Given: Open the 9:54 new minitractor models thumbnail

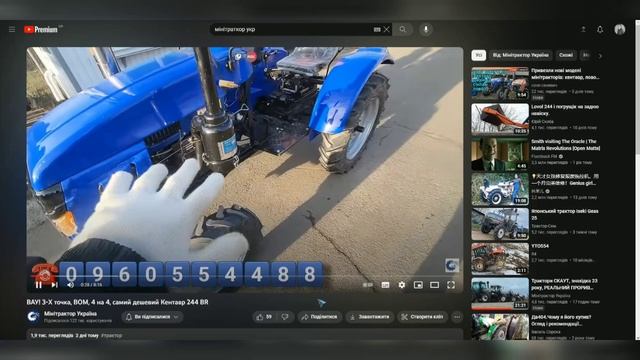Looking at the screenshot, I should [x=500, y=83].
